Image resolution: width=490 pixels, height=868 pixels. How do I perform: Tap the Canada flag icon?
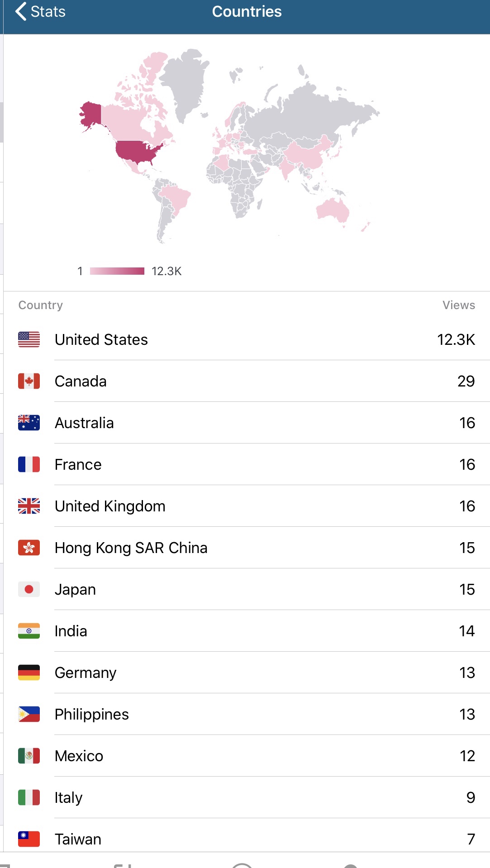29,381
